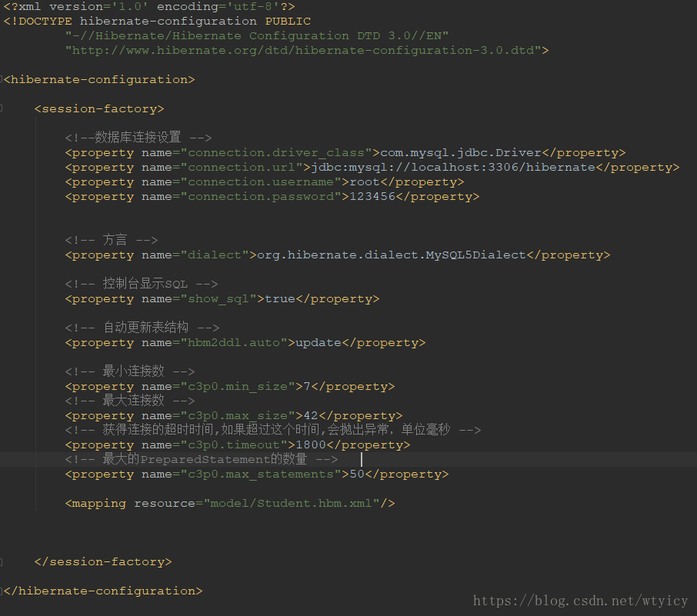The height and width of the screenshot is (616, 697).
Task: Click the closing hibernate-configuration fold marker
Action: pos(2,591)
